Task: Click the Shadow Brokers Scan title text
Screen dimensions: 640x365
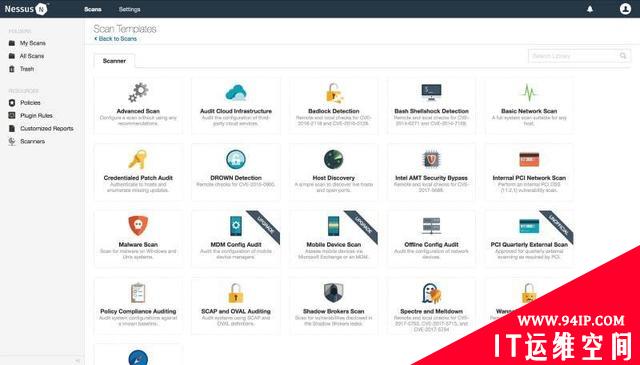Action: click(333, 312)
